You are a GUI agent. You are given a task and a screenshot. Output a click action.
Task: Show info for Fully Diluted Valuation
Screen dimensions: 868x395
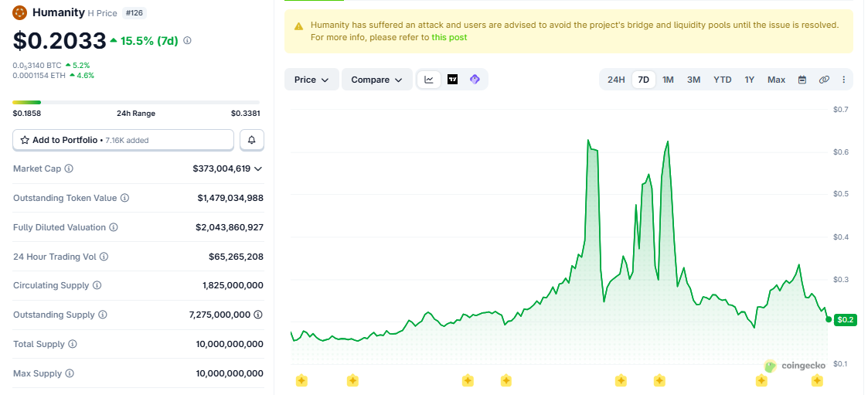[114, 227]
